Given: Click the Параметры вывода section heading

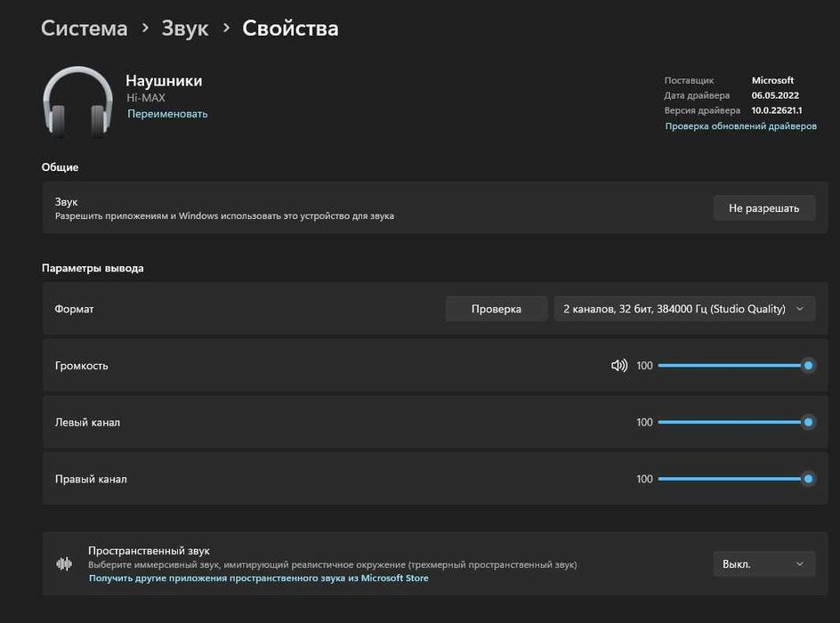Looking at the screenshot, I should (x=93, y=268).
